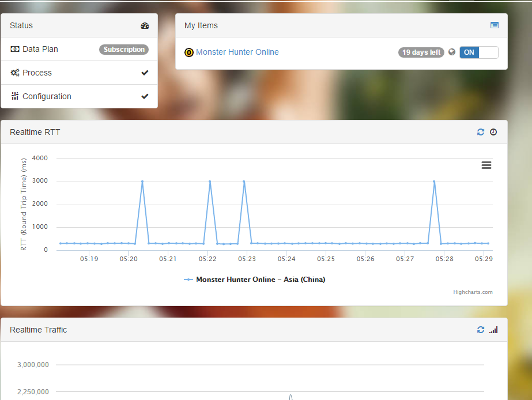The height and width of the screenshot is (400, 532).
Task: Open the Highcharts.com credit link
Action: (x=473, y=292)
